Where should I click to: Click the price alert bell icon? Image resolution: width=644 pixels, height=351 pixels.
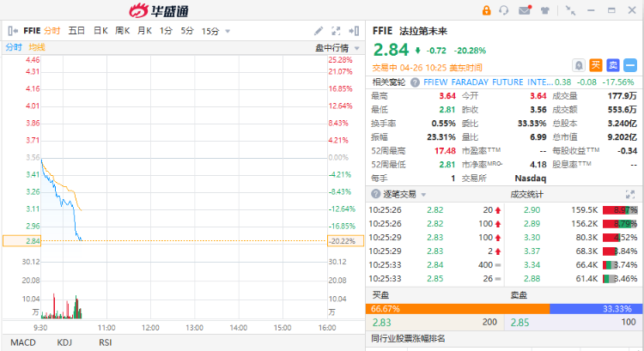click(x=580, y=65)
